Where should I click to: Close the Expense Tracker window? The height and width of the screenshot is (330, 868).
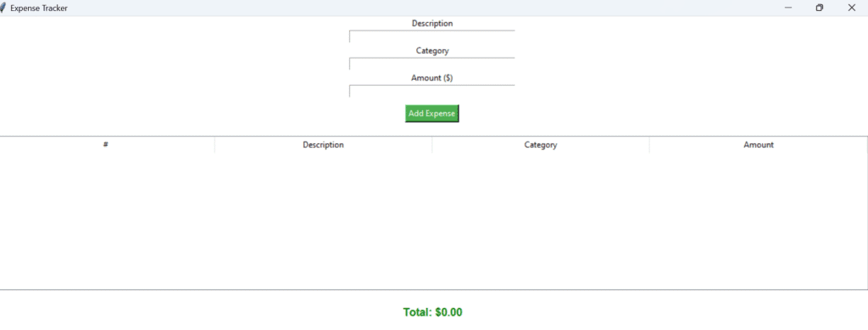coord(851,8)
